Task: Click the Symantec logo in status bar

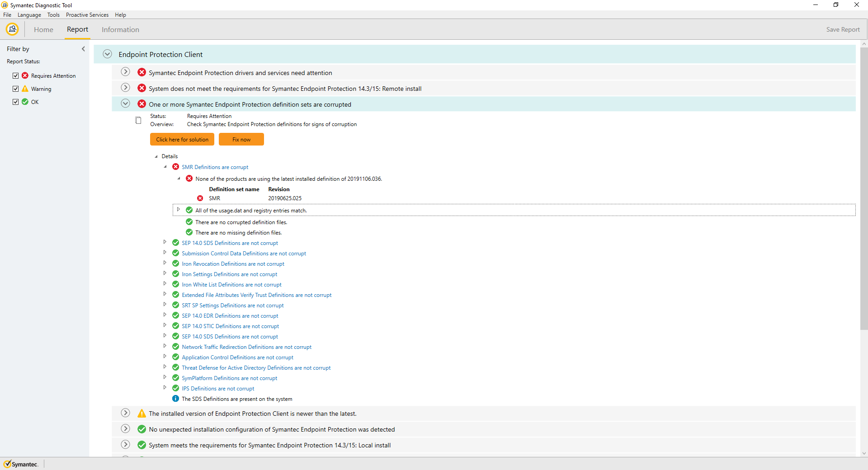Action: (x=21, y=464)
